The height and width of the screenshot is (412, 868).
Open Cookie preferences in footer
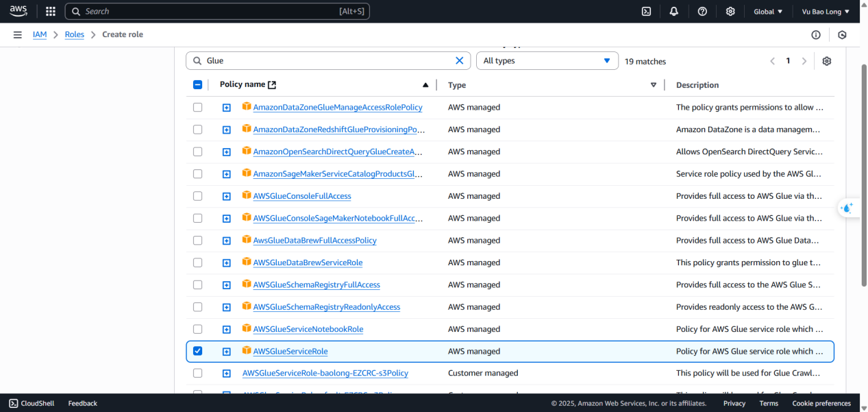coord(821,403)
